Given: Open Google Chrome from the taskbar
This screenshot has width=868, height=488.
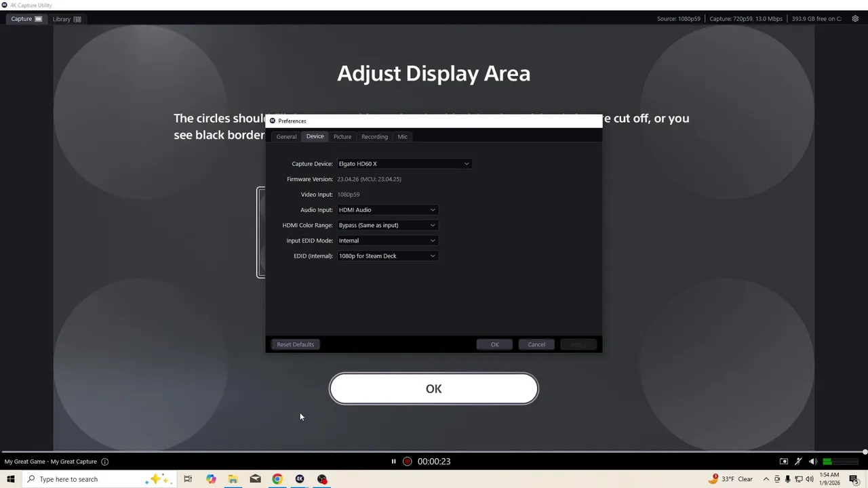Looking at the screenshot, I should [x=277, y=479].
